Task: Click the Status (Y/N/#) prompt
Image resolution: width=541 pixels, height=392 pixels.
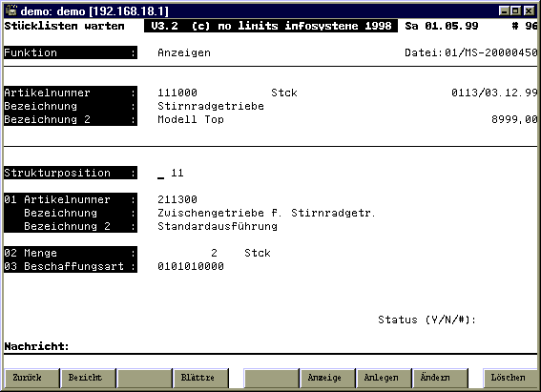Action: (x=427, y=320)
